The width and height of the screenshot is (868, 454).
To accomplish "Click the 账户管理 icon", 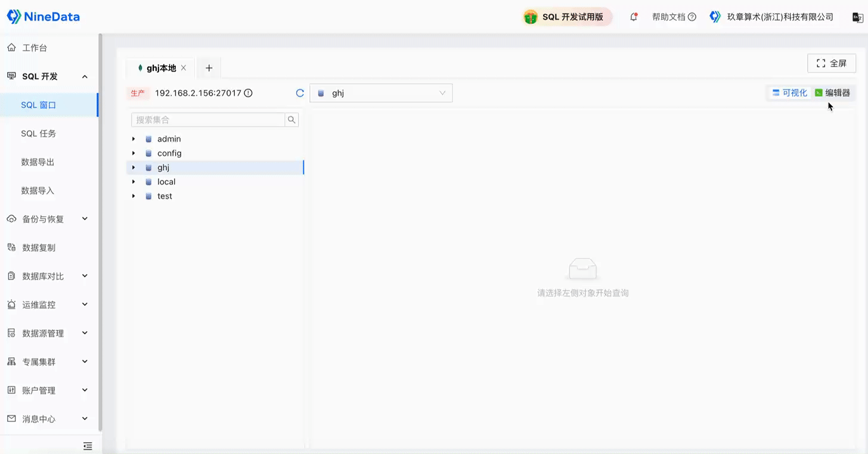I will tap(11, 390).
